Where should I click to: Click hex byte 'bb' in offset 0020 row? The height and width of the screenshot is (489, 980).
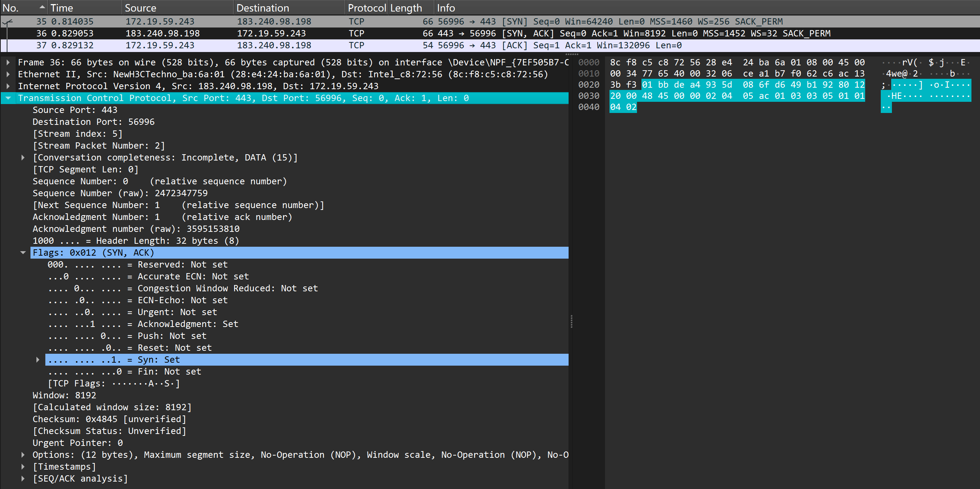coord(663,84)
